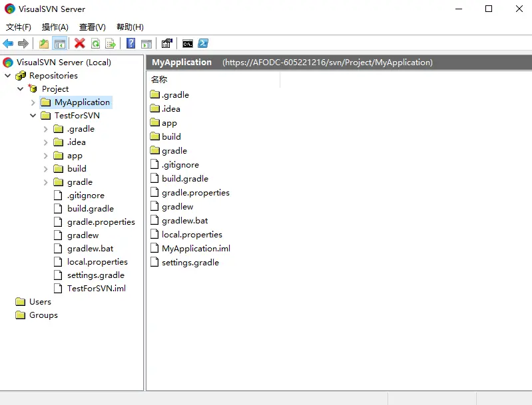Select the Users node
Screen dimensions: 532x405
point(40,302)
